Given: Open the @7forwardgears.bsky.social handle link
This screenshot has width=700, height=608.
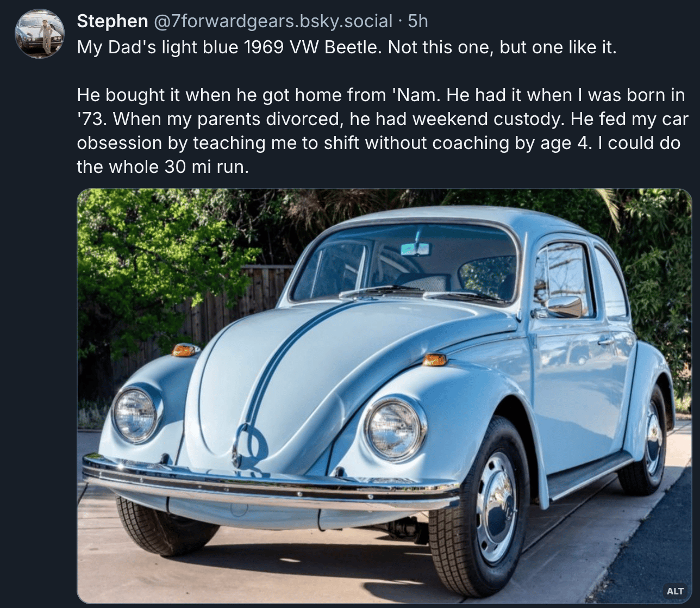Looking at the screenshot, I should [x=273, y=21].
